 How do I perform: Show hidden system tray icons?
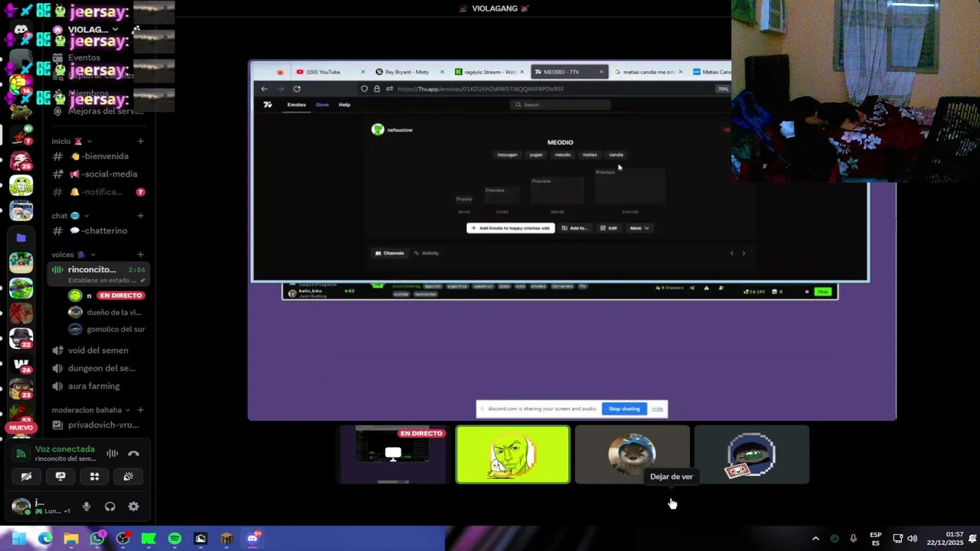click(x=815, y=539)
